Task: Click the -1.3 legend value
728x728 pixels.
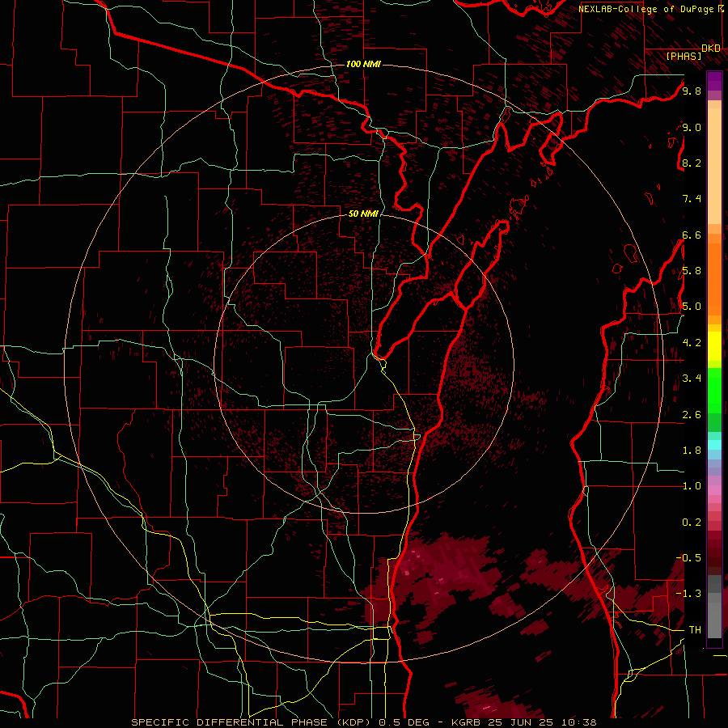Action: 688,594
